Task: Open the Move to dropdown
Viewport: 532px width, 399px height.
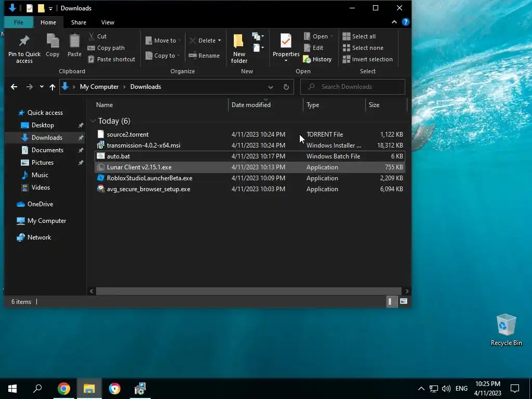Action: pyautogui.click(x=163, y=41)
